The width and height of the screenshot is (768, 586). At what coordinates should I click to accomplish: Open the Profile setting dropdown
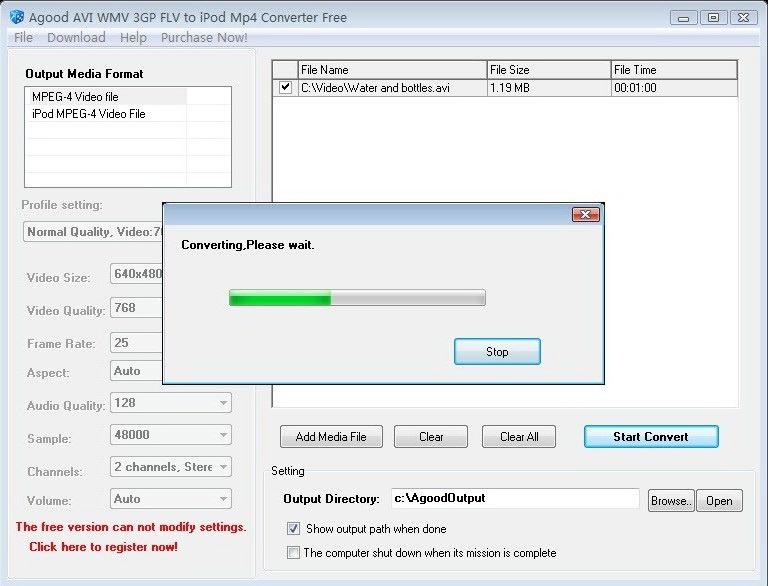[x=93, y=232]
